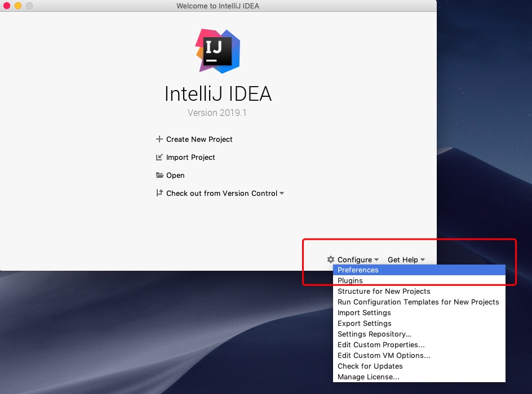
Task: Click the version control checkout icon
Action: coord(159,193)
